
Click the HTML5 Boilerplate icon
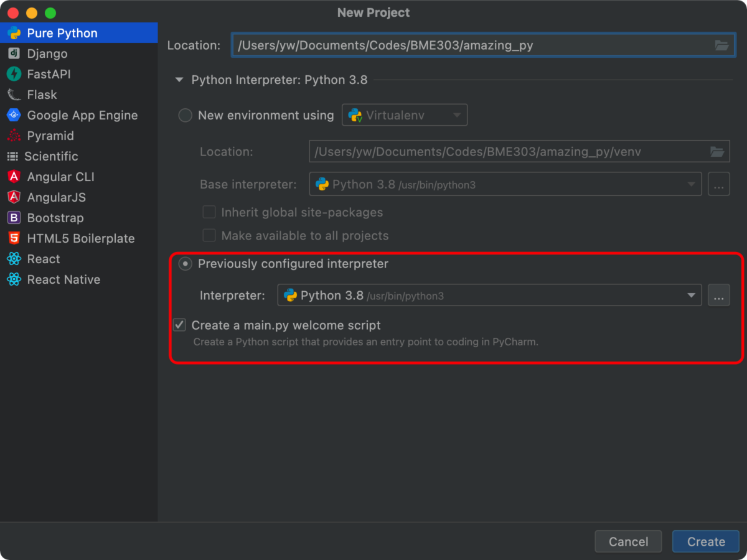pyautogui.click(x=14, y=238)
